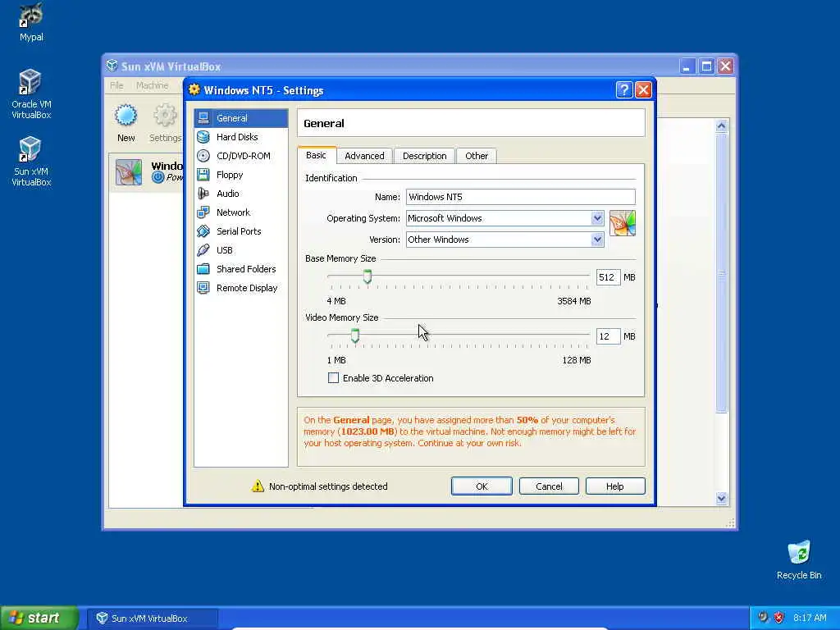840x630 pixels.
Task: Open Shared Folders icon
Action: click(203, 269)
